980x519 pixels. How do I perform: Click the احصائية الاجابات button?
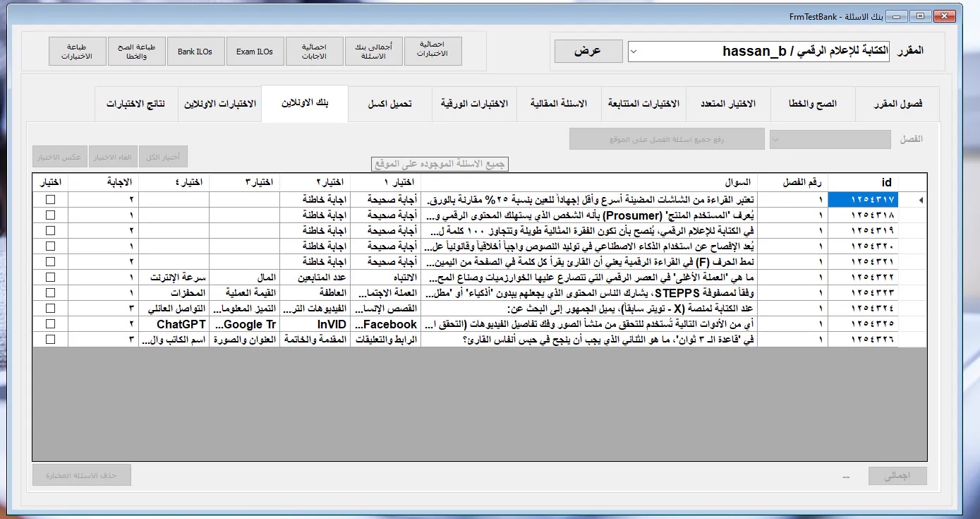tap(315, 52)
